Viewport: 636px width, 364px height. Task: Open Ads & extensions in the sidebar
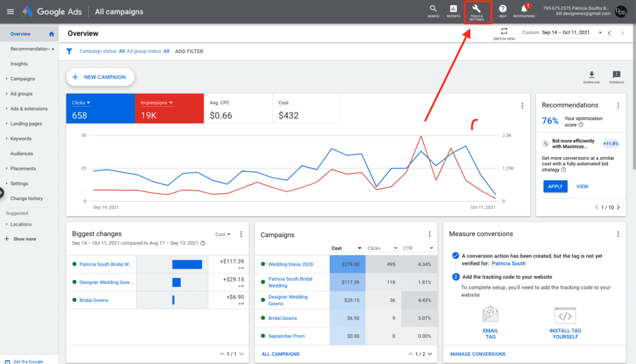(29, 109)
